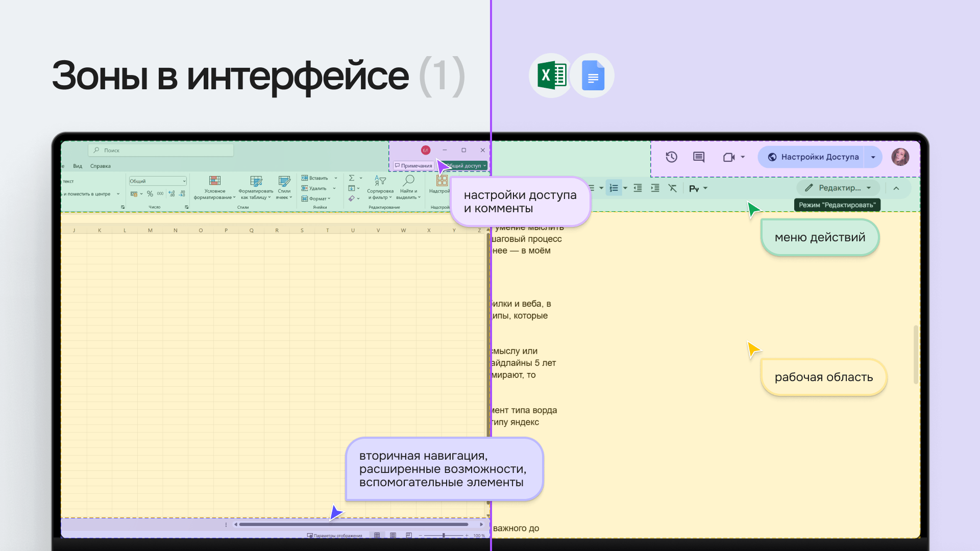
Task: Open Google Docs version history icon
Action: click(x=671, y=157)
